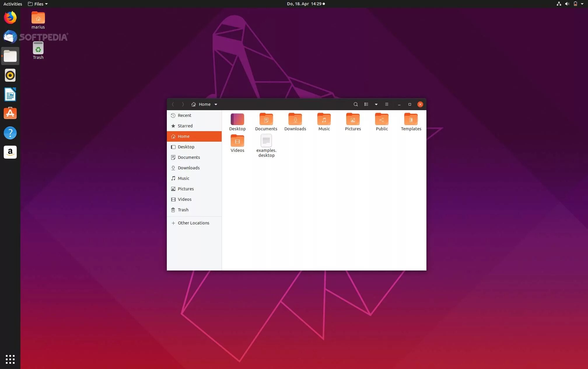Viewport: 588px width, 369px height.
Task: Select the examples.desktop file
Action: [266, 141]
